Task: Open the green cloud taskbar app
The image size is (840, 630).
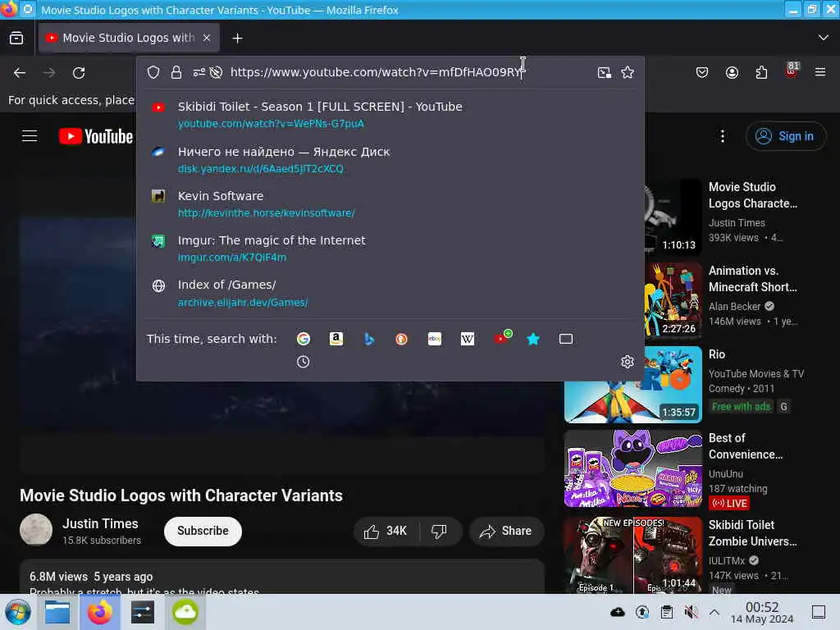Action: [185, 612]
